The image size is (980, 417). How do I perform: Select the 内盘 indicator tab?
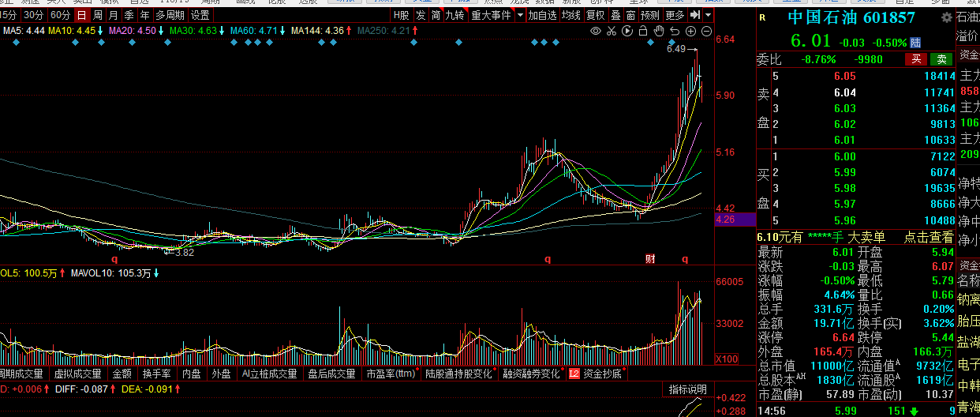click(192, 374)
